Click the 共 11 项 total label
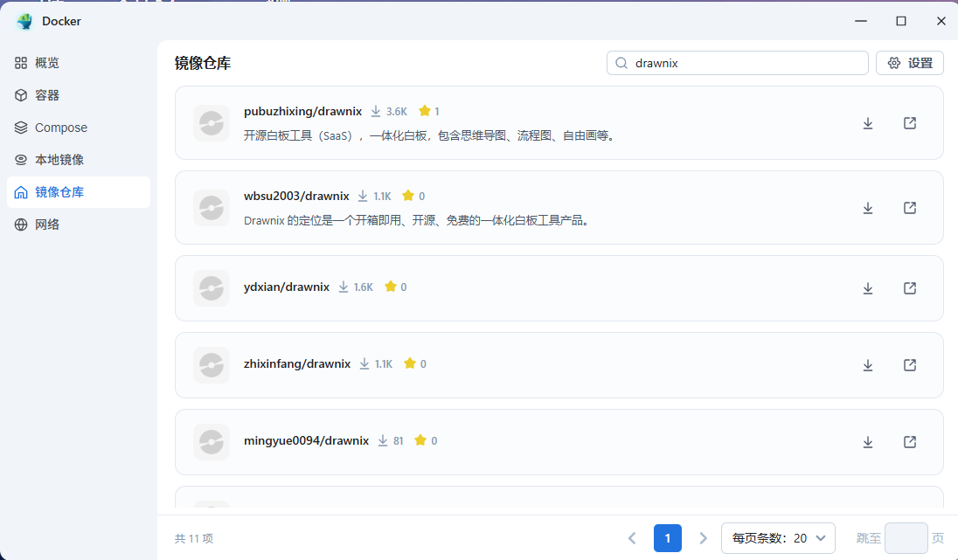958x560 pixels. (x=194, y=539)
